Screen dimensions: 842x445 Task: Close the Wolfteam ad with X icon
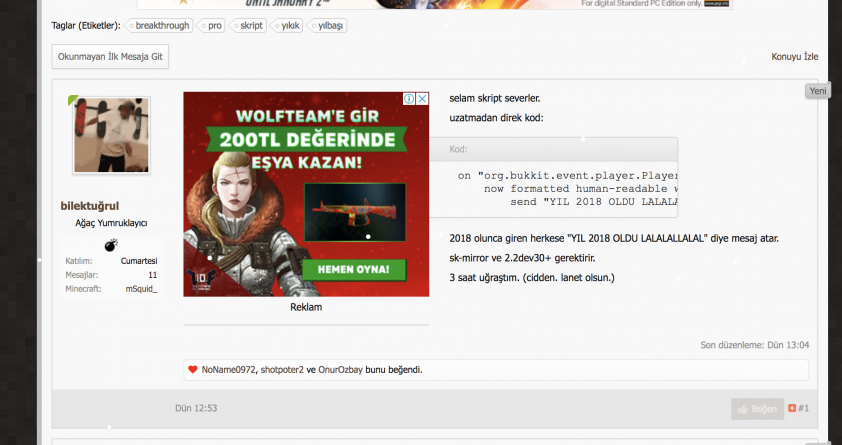pos(423,99)
